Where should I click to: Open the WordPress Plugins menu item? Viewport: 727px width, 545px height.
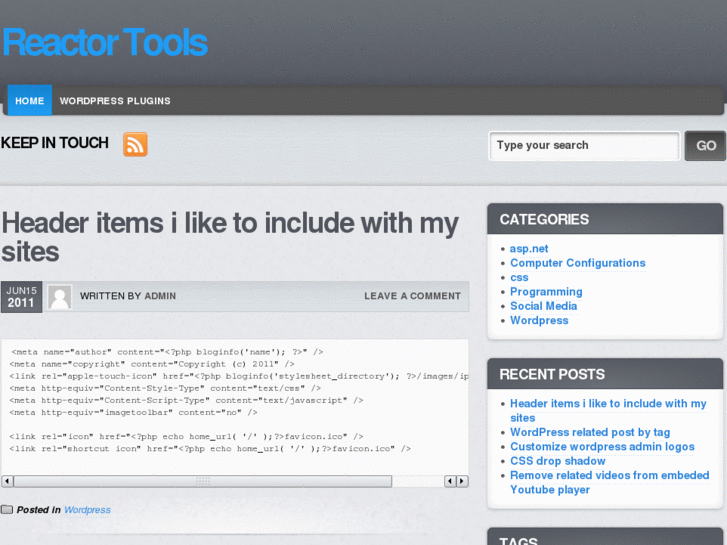point(115,101)
